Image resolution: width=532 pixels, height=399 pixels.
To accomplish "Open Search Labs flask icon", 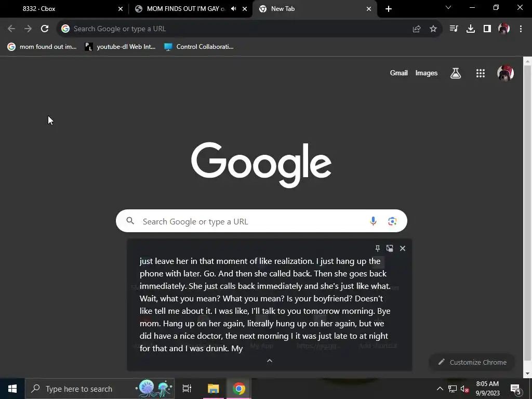I will (456, 73).
